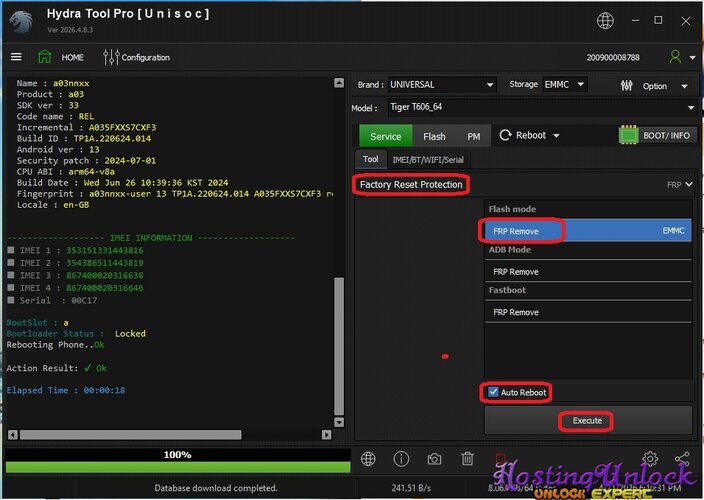704x500 pixels.
Task: Open the hamburger menu
Action: 16,57
